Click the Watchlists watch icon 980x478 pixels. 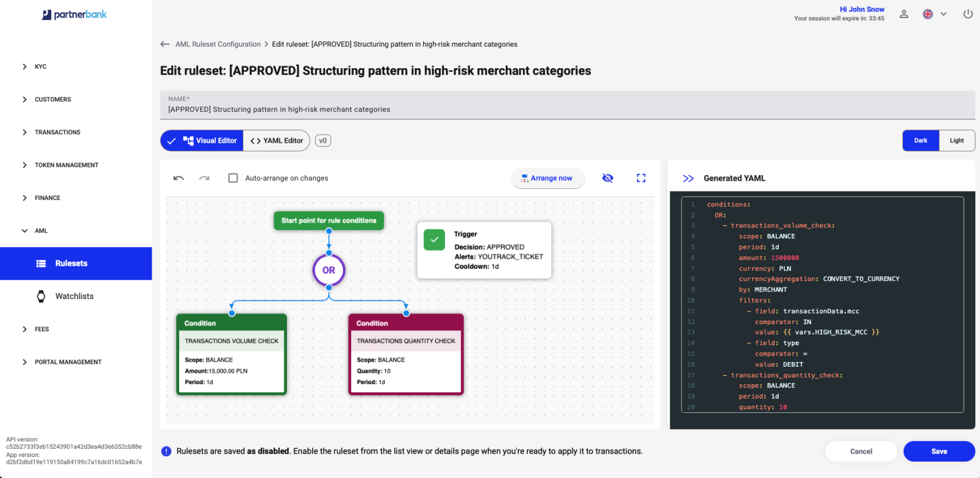(41, 296)
